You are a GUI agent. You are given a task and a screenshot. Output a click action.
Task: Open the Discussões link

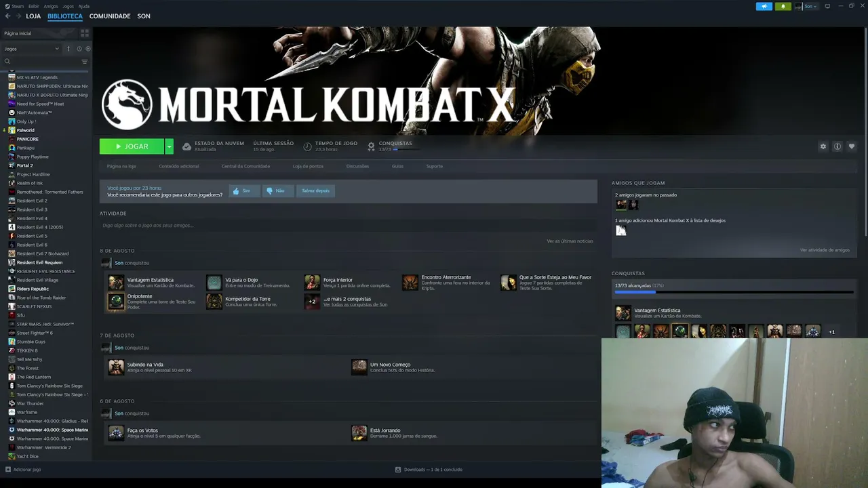coord(357,166)
